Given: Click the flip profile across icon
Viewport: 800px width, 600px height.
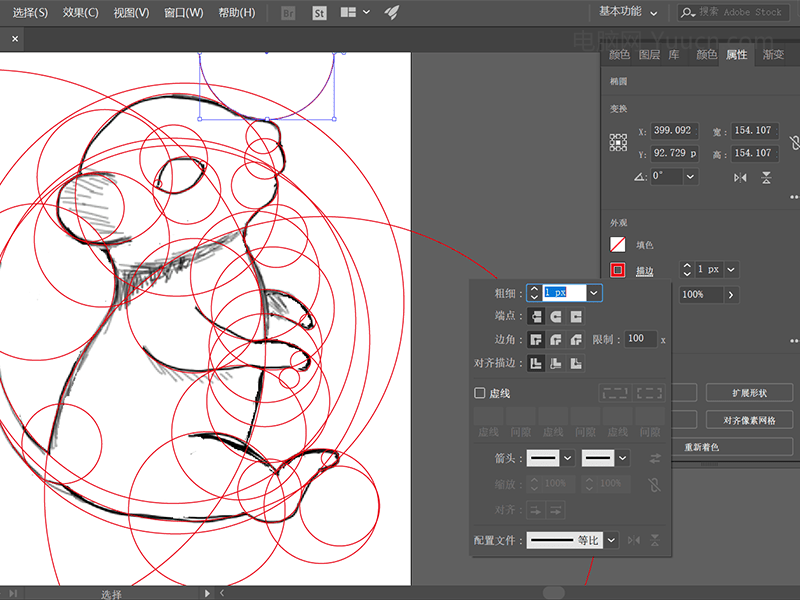Looking at the screenshot, I should coord(655,540).
